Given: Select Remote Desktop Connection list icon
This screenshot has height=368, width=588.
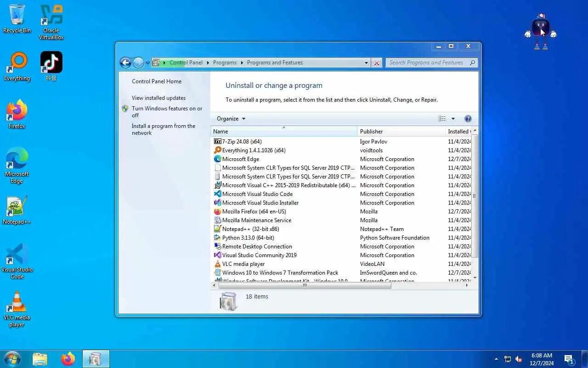Looking at the screenshot, I should 218,247.
